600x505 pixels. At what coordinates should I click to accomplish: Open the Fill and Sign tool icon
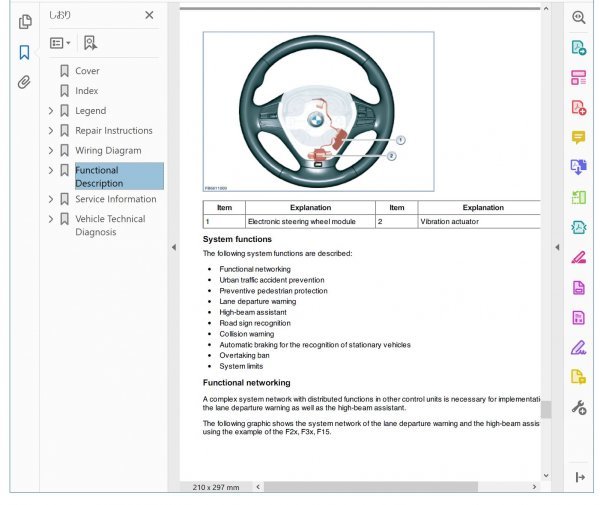tap(579, 347)
